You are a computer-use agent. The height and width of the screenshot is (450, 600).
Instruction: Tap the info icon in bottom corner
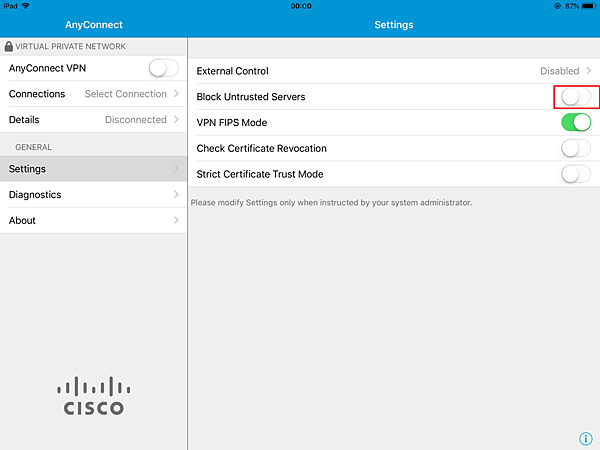click(x=585, y=439)
